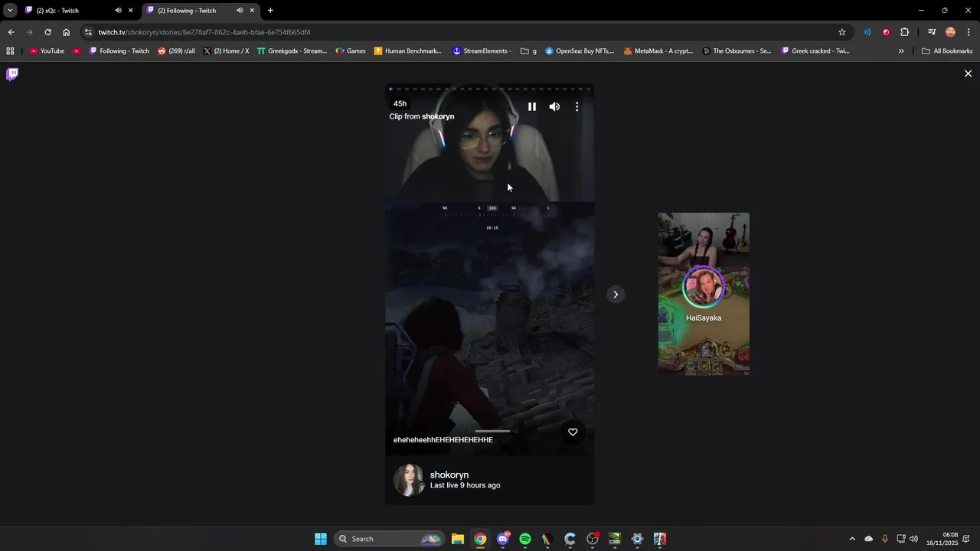Open Chrome profile avatar

(950, 32)
